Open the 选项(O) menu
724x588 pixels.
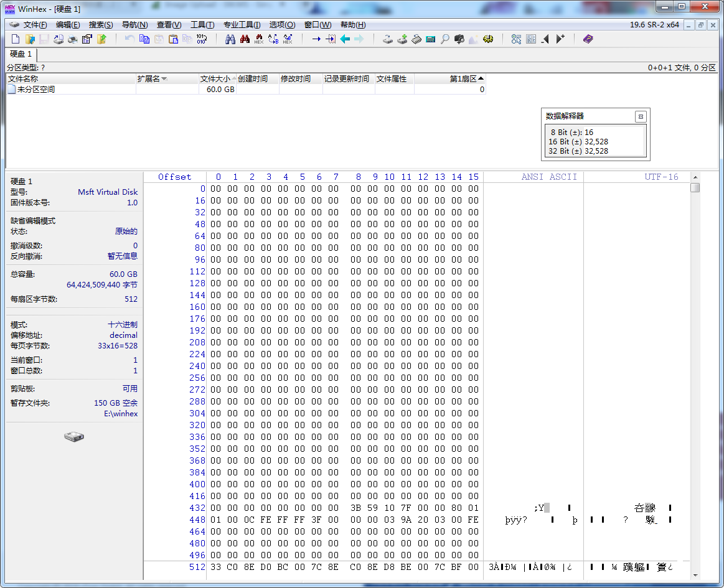pos(282,25)
